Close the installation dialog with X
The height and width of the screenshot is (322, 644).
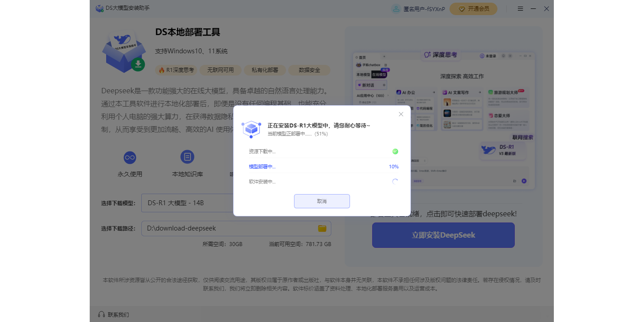point(401,114)
